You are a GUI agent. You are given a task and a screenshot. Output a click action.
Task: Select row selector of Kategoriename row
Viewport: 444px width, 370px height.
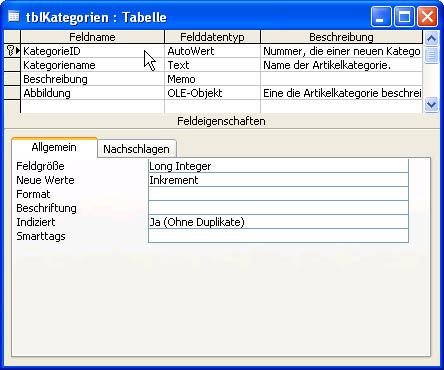(12, 65)
